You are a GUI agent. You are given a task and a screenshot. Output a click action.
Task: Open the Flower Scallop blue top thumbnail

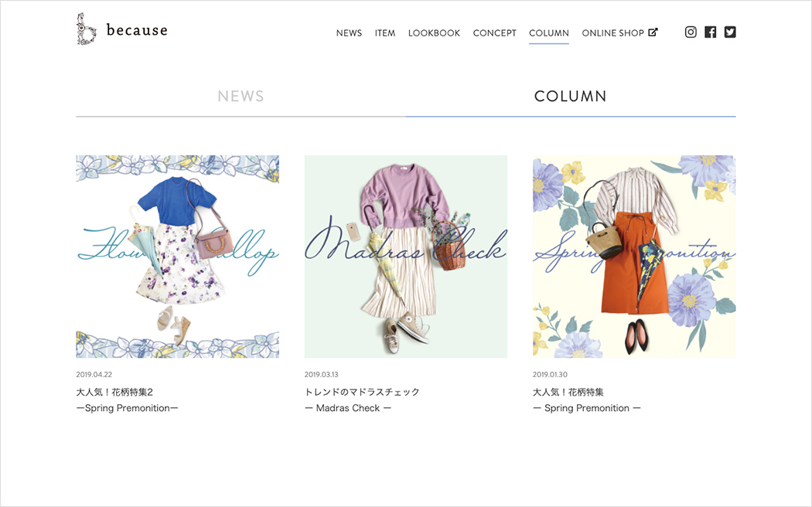pyautogui.click(x=178, y=257)
